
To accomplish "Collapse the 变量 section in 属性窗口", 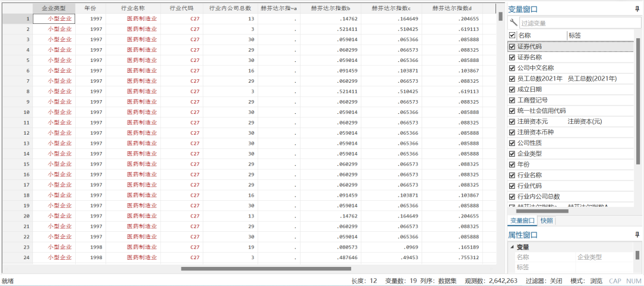I will pyautogui.click(x=512, y=247).
